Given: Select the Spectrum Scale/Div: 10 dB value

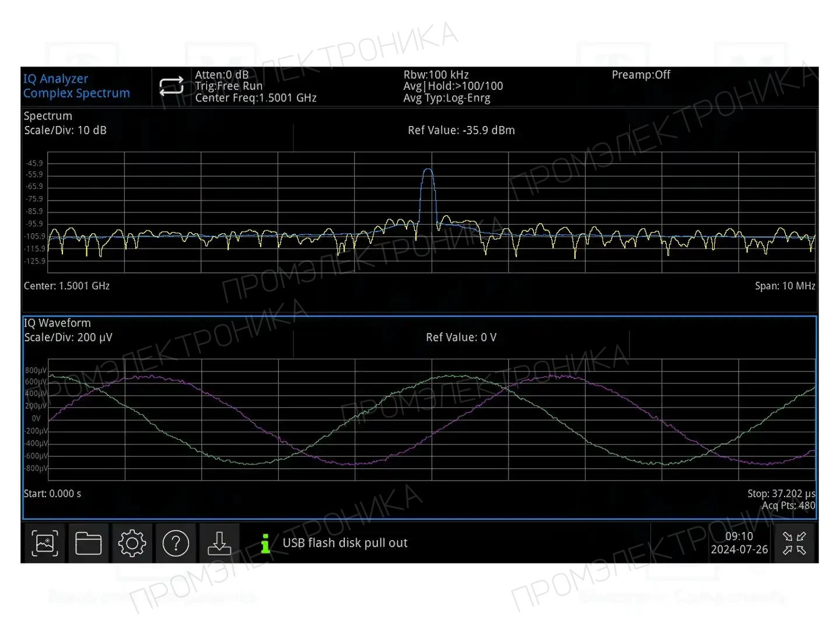Looking at the screenshot, I should [x=65, y=130].
